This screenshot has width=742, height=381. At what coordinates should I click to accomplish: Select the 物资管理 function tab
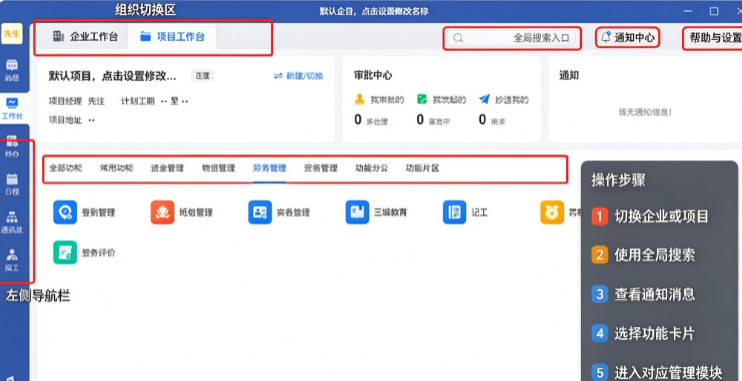coord(218,168)
